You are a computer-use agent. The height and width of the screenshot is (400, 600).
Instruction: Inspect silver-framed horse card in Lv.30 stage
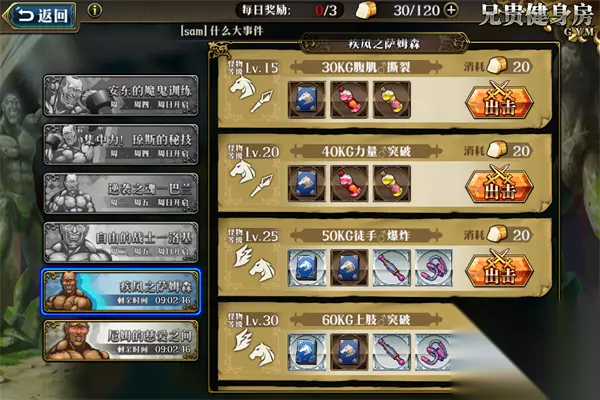coord(307,352)
